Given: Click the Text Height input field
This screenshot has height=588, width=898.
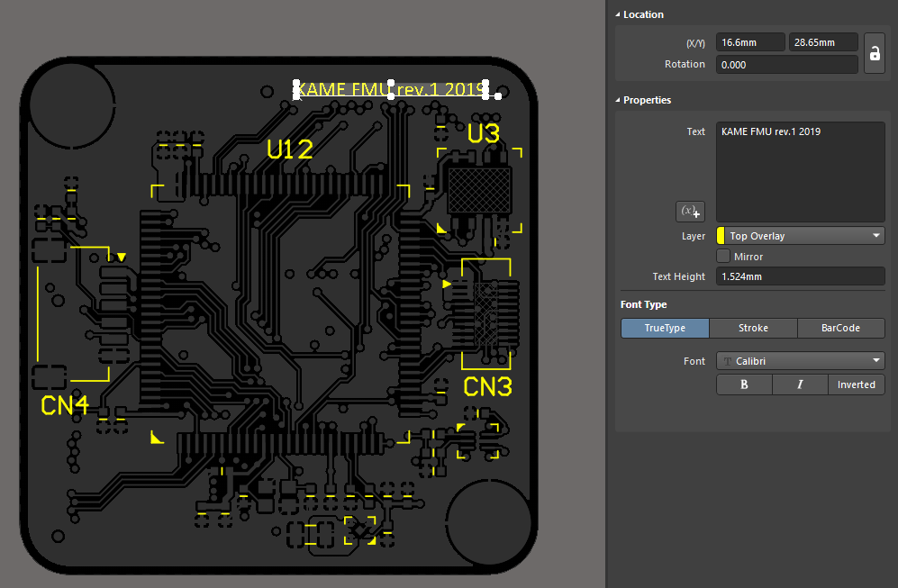Looking at the screenshot, I should 800,277.
